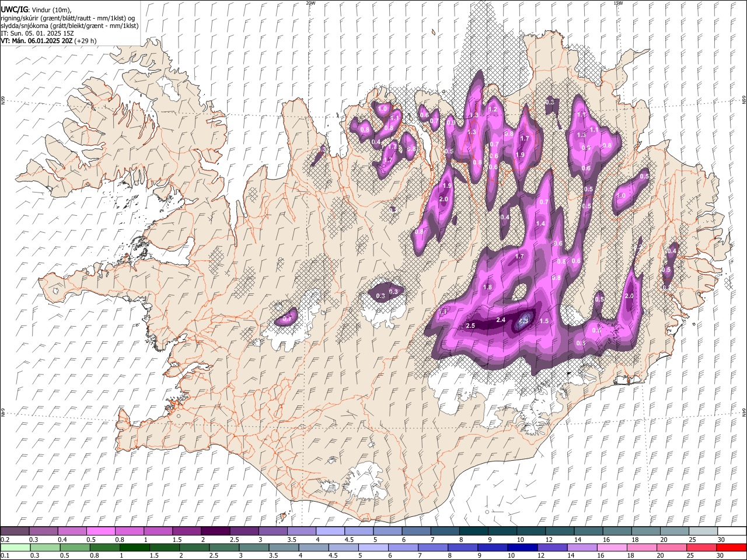747x560 pixels.
Task: Click the '18' label in the lower legend row
Action: coord(631,556)
